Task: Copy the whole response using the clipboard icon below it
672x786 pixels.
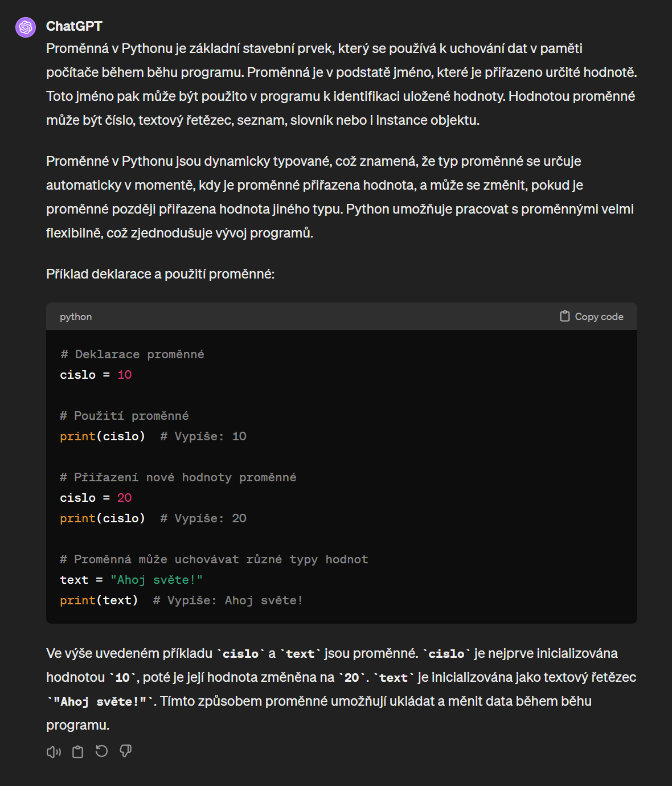Action: [x=78, y=752]
